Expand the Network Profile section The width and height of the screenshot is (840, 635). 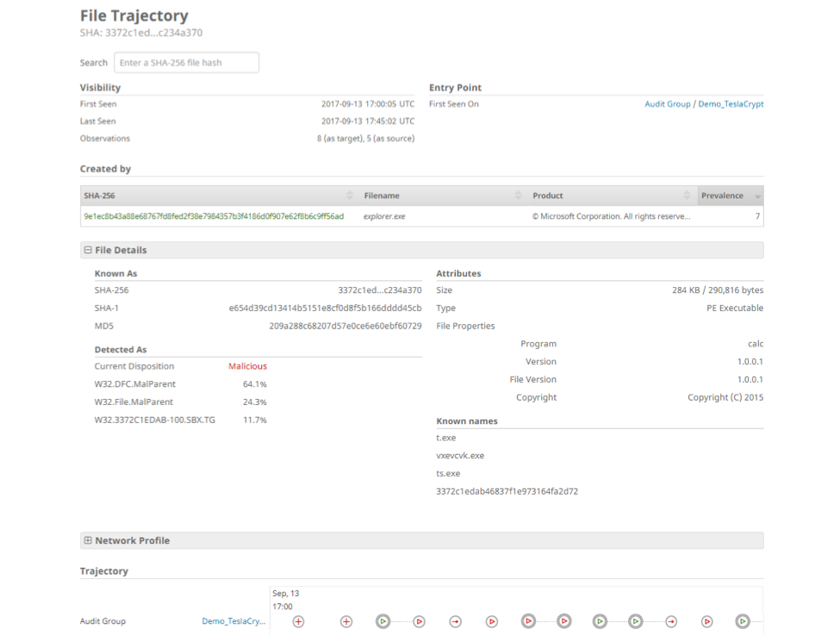[89, 540]
